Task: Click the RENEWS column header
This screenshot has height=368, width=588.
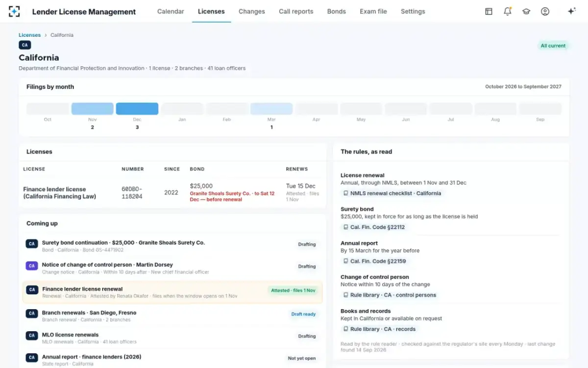Action: point(297,169)
